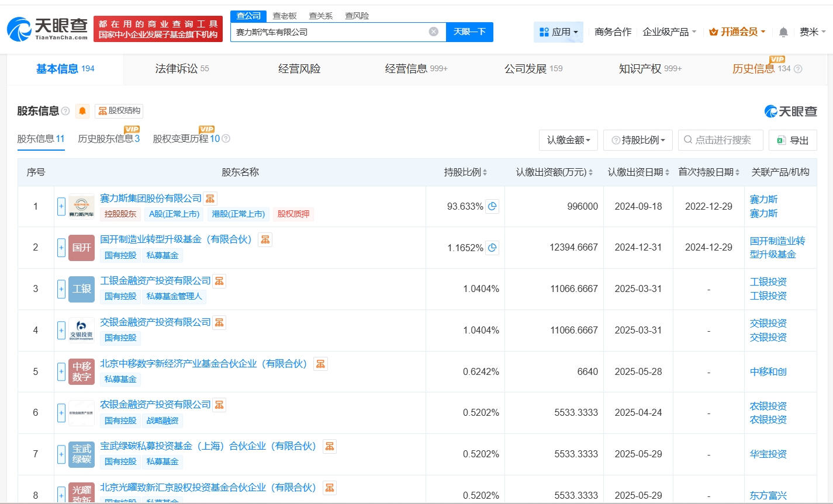Click the 天眼一下 search button
833x504 pixels.
(x=469, y=32)
